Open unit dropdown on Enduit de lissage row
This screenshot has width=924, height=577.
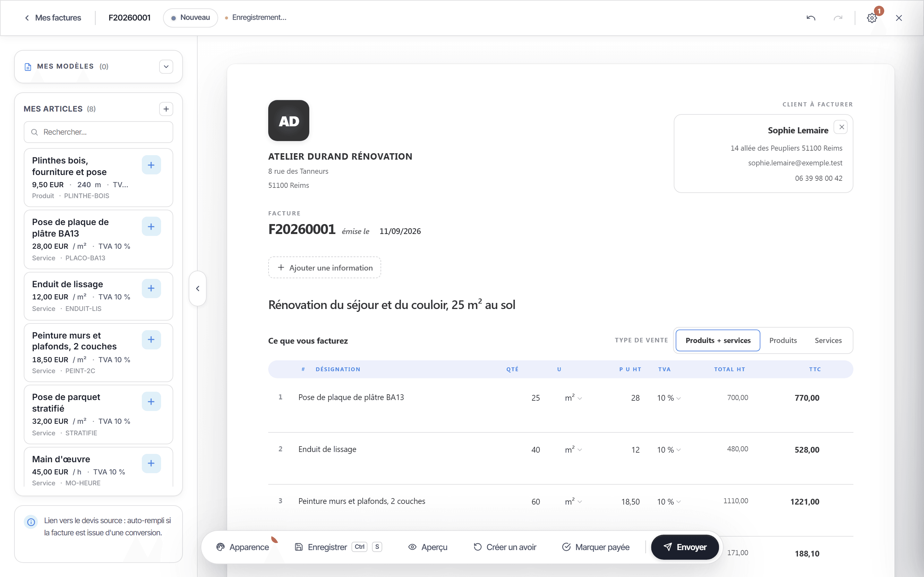(x=573, y=450)
